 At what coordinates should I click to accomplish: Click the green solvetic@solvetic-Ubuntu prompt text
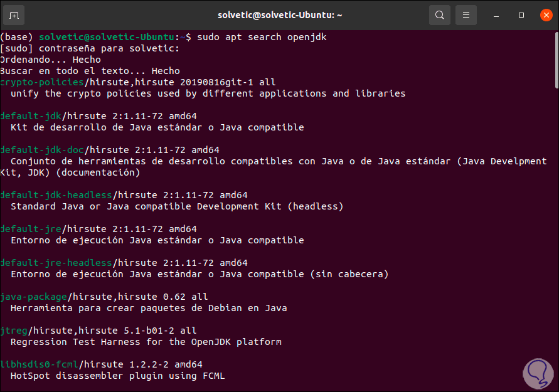pyautogui.click(x=105, y=37)
